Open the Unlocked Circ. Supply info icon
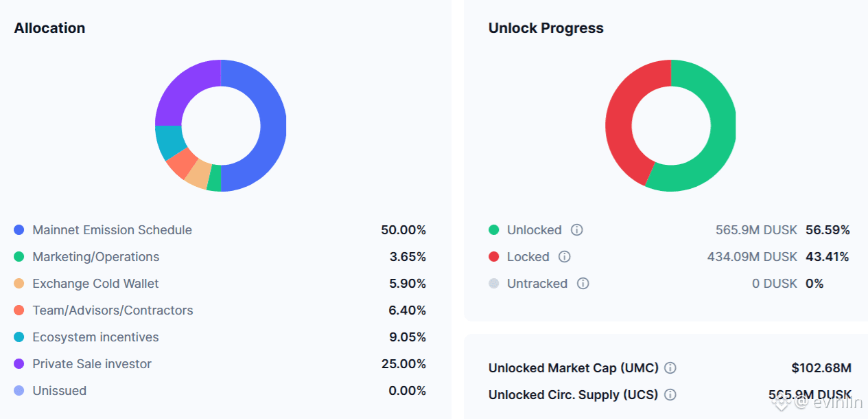Screen dimensions: 868x419 point(670,395)
